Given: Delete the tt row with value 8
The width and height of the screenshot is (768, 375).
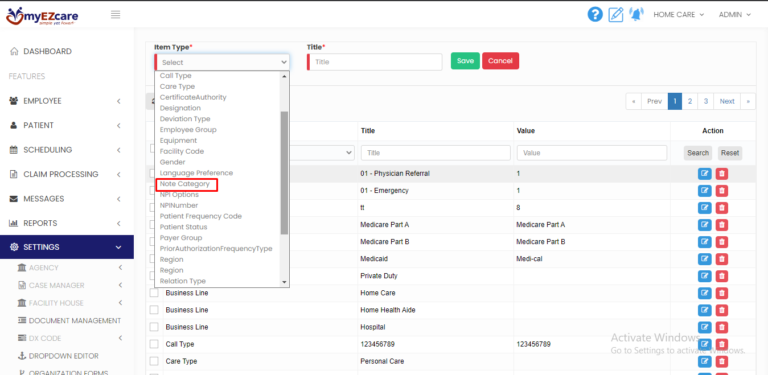Looking at the screenshot, I should point(721,208).
